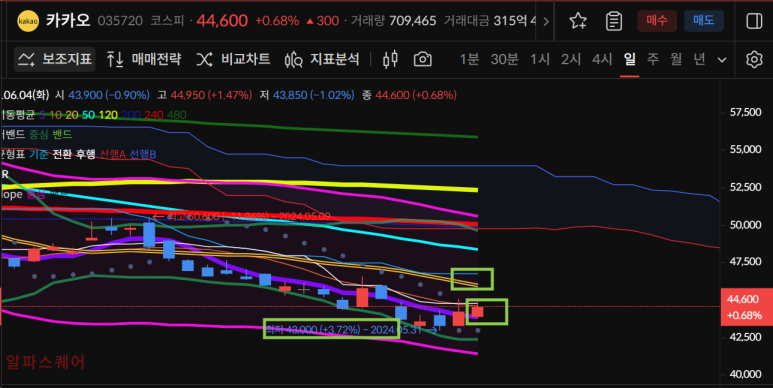Image resolution: width=773 pixels, height=388 pixels.
Task: Open the 매매전략 trading strategy menu
Action: tap(144, 60)
